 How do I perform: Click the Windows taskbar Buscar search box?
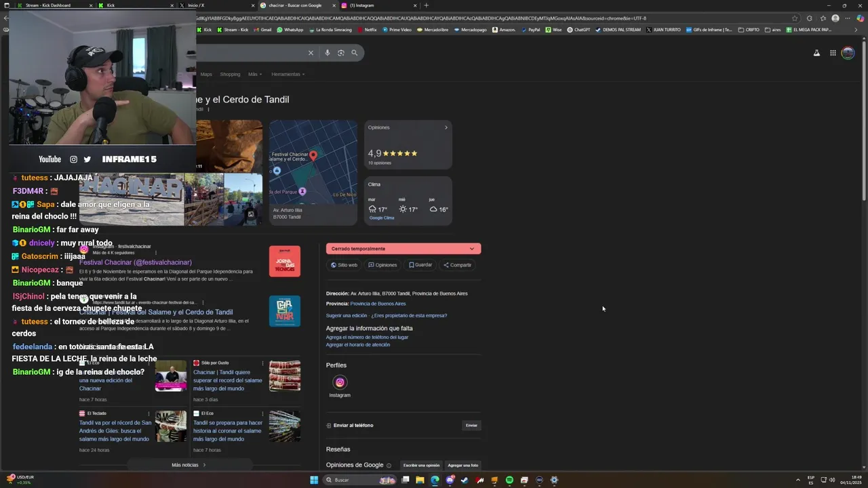(359, 480)
